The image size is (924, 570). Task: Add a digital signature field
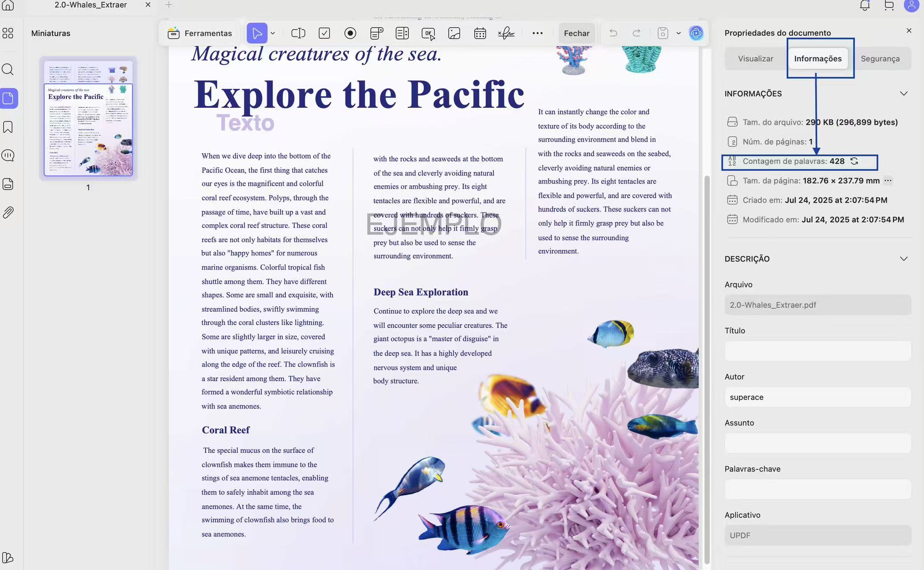point(506,33)
